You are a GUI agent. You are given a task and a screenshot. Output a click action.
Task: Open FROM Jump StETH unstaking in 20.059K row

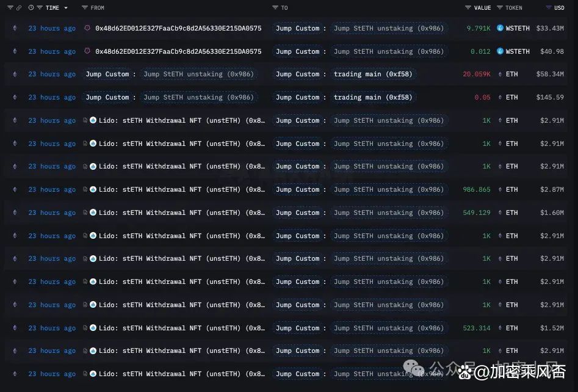pyautogui.click(x=199, y=74)
